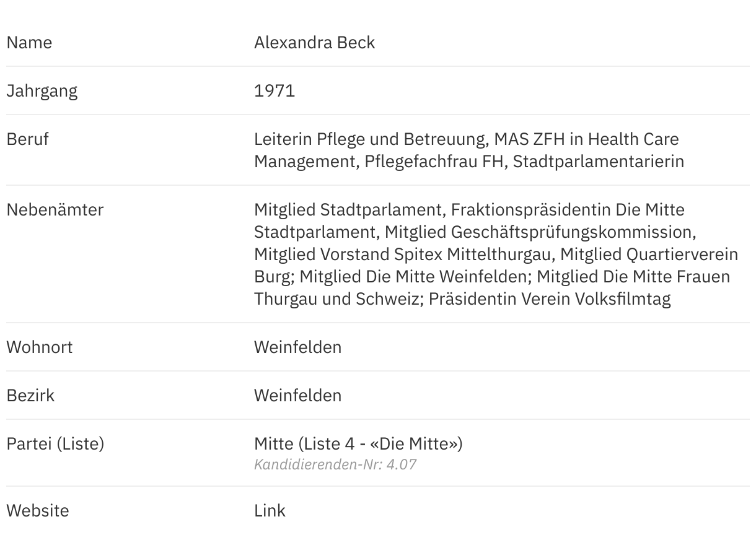Viewport: 756px width, 540px height.
Task: Click the text Mitglied Vorstand Spitex Mittelthurgau
Action: pyautogui.click(x=404, y=255)
